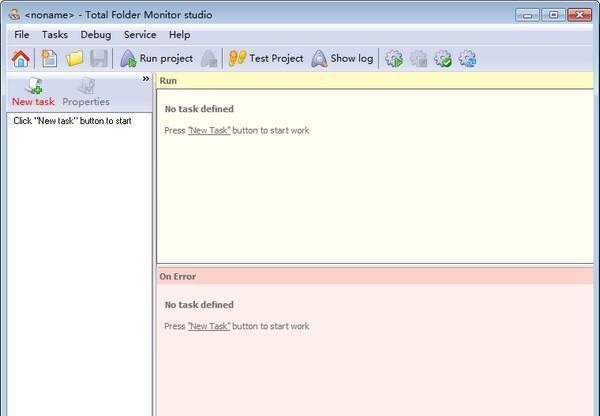Viewport: 600px width, 416px height.
Task: Select the Run section header
Action: click(x=375, y=81)
